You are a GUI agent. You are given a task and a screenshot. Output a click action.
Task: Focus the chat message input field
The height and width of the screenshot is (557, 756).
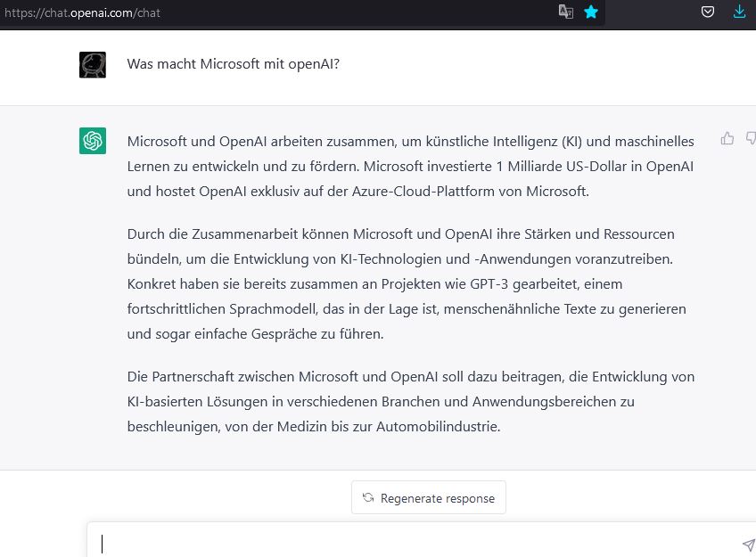pos(357,542)
